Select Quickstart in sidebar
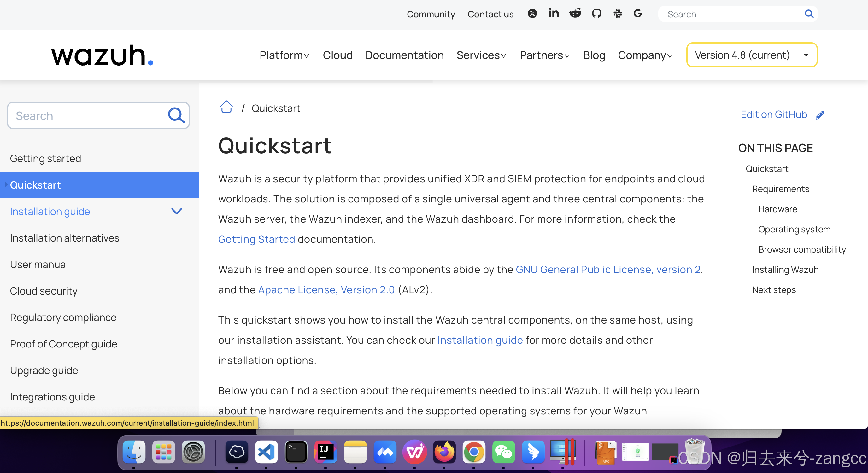This screenshot has height=473, width=868. click(x=100, y=184)
